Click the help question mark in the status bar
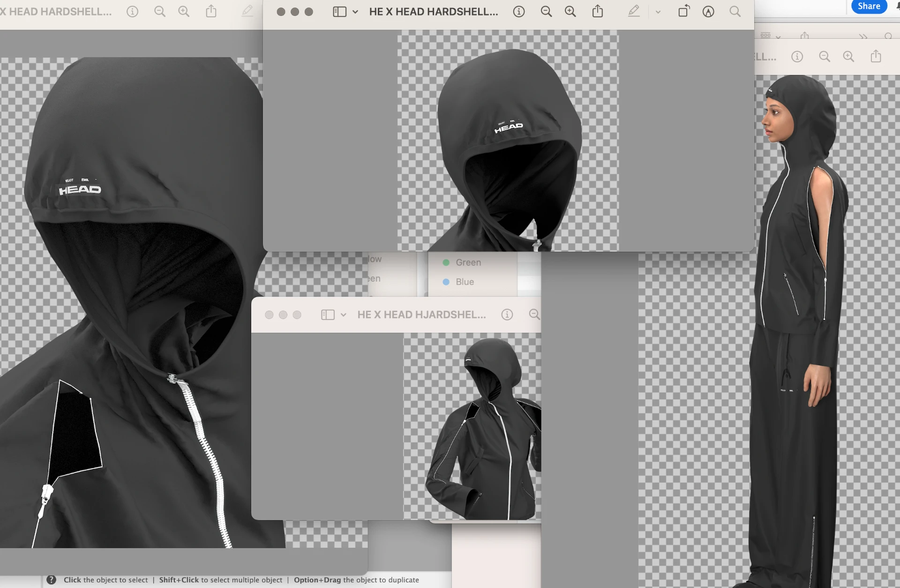The width and height of the screenshot is (900, 588). (52, 580)
